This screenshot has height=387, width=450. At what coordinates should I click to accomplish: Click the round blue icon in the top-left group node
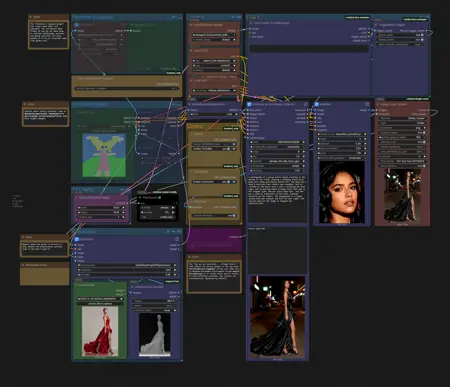click(x=77, y=25)
